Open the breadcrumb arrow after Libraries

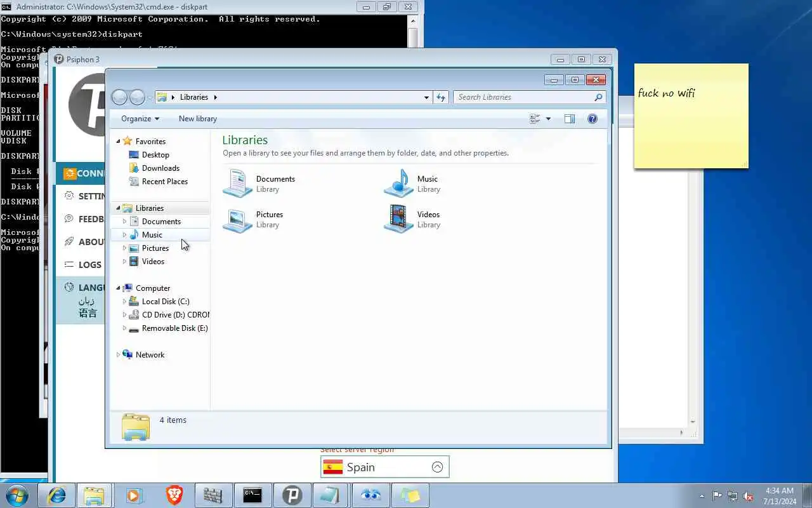[x=216, y=97]
